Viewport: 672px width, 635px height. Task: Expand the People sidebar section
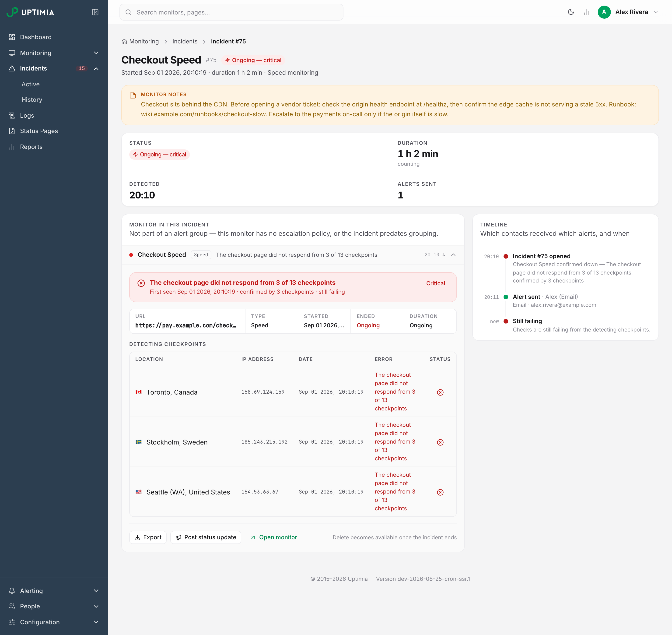54,606
